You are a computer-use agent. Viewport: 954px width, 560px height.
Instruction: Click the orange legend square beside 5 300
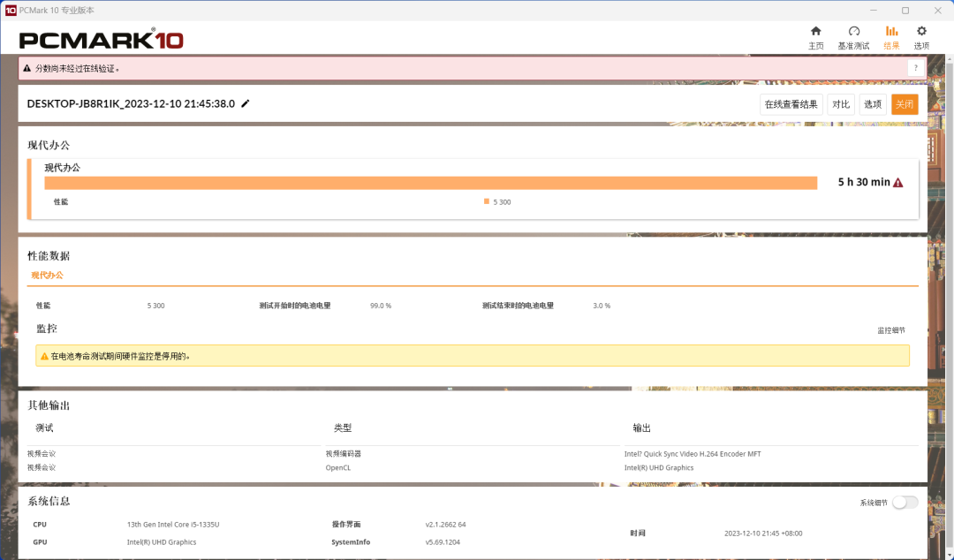pyautogui.click(x=487, y=201)
